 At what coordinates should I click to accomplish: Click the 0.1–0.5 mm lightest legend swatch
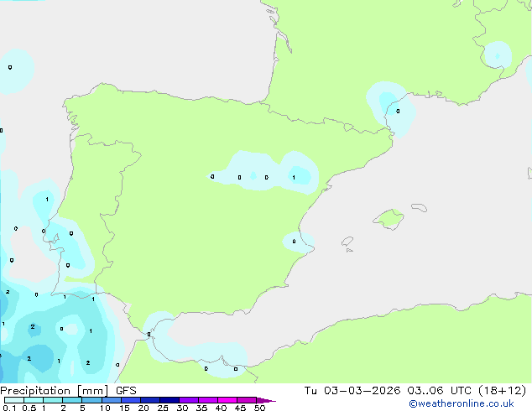click(x=14, y=400)
